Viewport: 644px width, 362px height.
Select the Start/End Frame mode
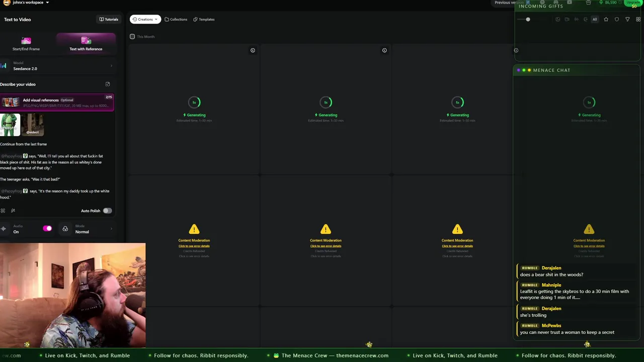tap(26, 43)
